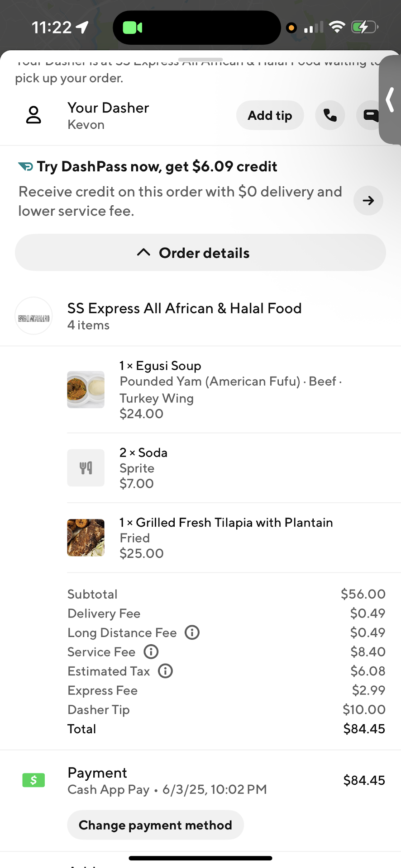
Task: Expand the side panel handle arrow
Action: [390, 100]
